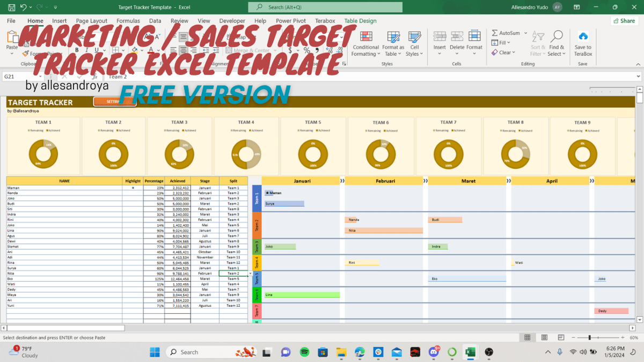Viewport: 644px width, 362px height.
Task: Expand the AutoSum dropdown arrow
Action: (x=525, y=33)
